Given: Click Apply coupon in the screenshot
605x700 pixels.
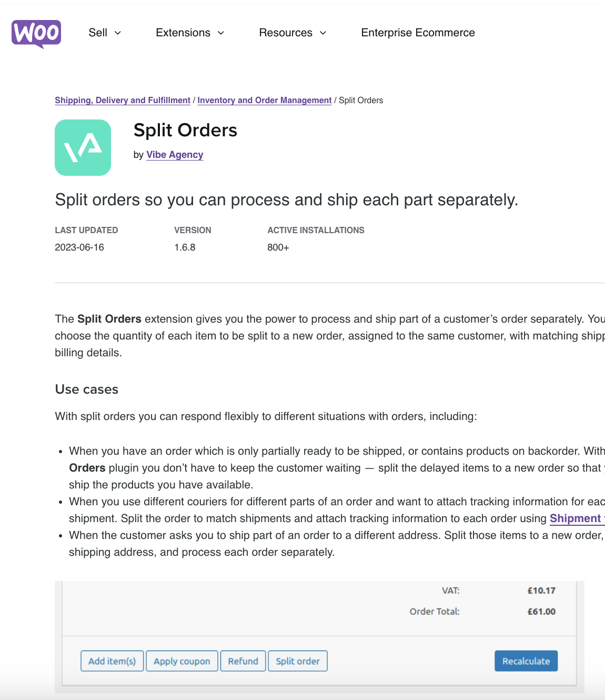Looking at the screenshot, I should click(182, 661).
